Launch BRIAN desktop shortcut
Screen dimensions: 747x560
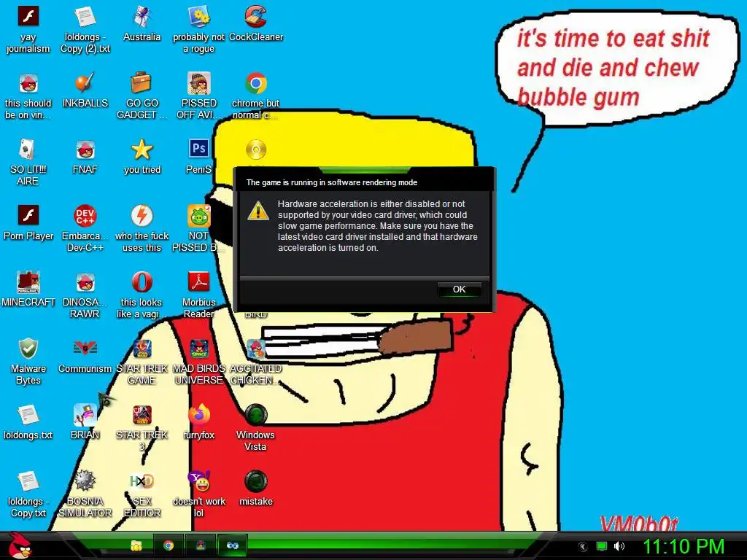[85, 415]
